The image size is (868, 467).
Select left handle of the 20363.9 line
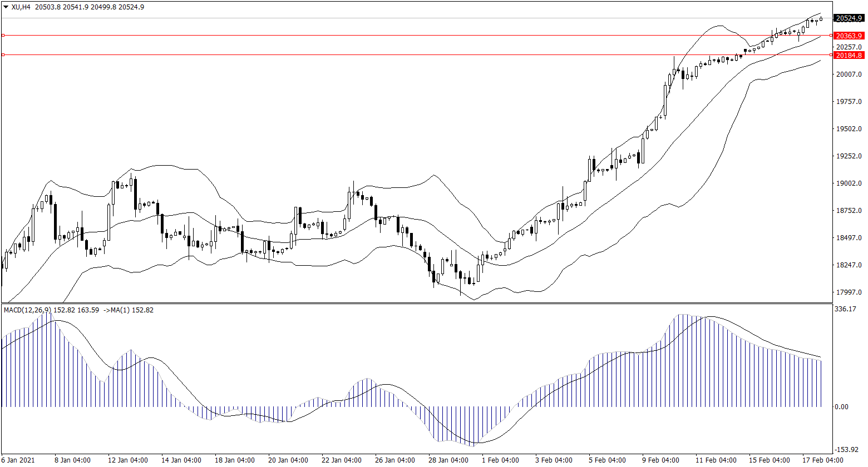click(x=3, y=36)
